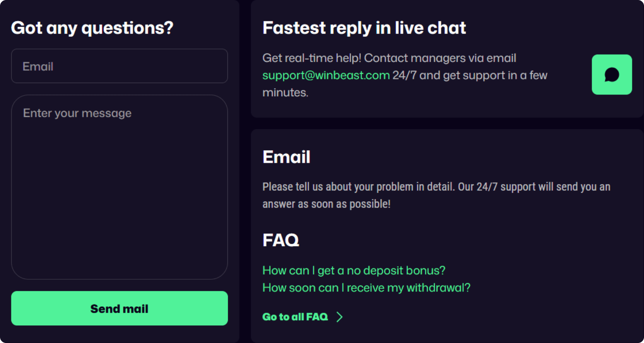Open the support@winbeast.com email link

326,75
